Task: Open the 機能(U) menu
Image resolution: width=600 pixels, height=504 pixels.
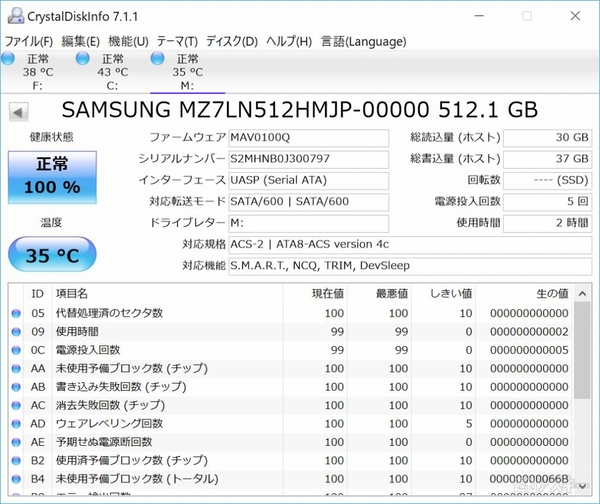Action: point(128,41)
